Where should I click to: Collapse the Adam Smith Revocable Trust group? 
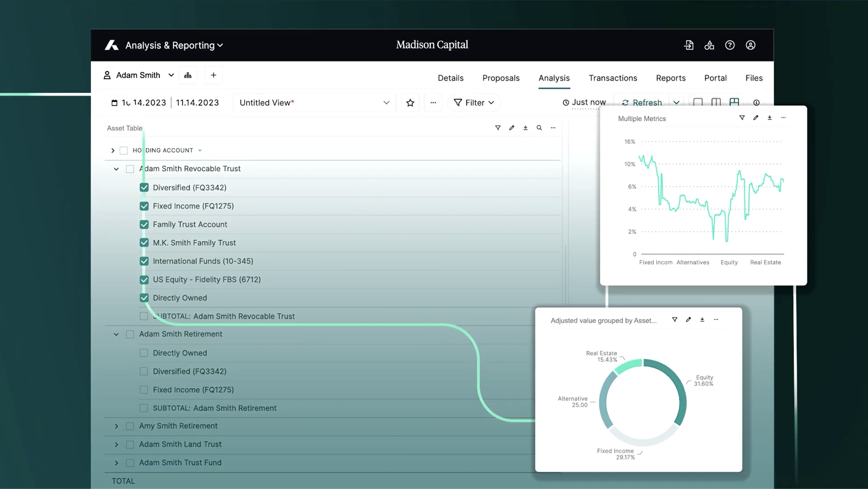pos(116,169)
